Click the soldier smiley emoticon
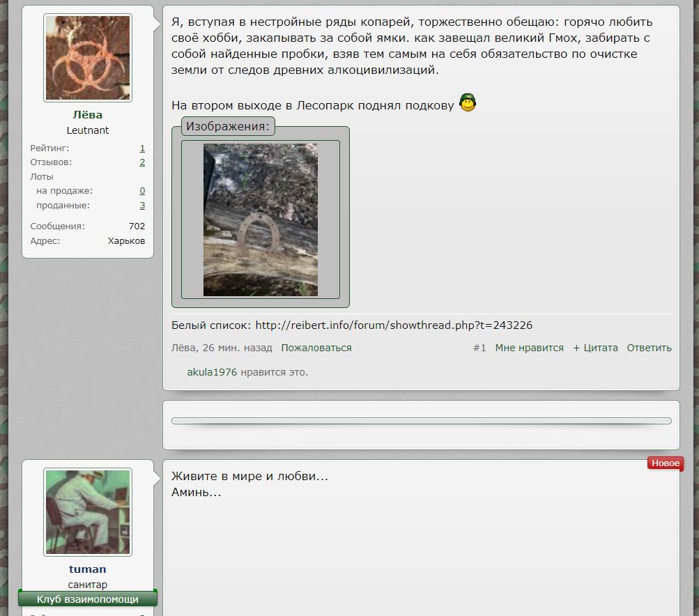Image resolution: width=699 pixels, height=616 pixels. point(468,102)
